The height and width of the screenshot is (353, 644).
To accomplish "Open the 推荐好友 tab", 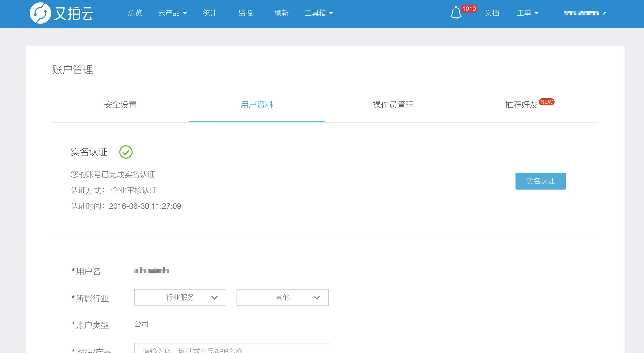I will pyautogui.click(x=521, y=105).
